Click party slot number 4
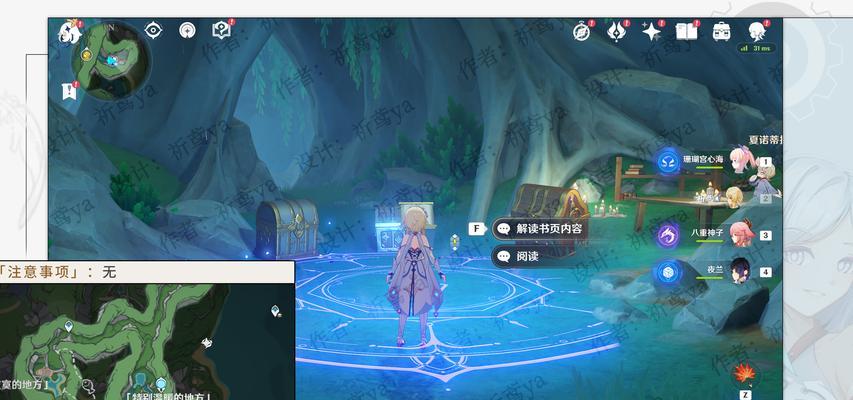Image resolution: width=853 pixels, height=400 pixels. (765, 272)
